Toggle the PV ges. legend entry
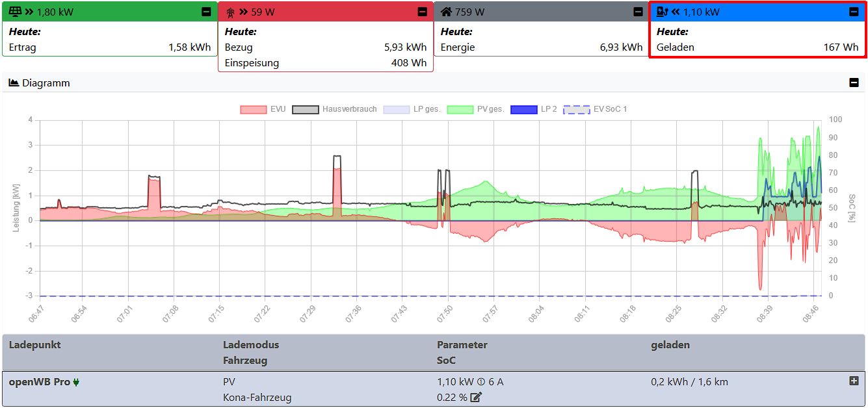This screenshot has width=868, height=408. (476, 109)
